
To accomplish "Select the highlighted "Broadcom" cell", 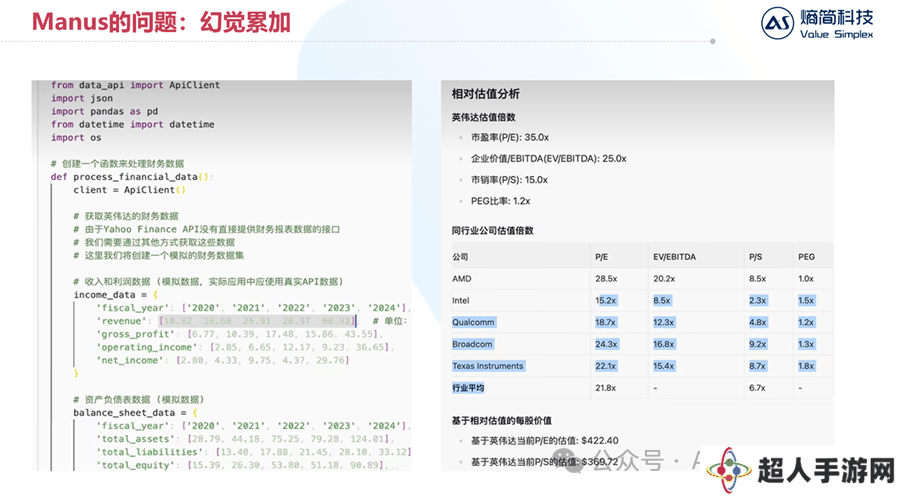I will pyautogui.click(x=472, y=344).
